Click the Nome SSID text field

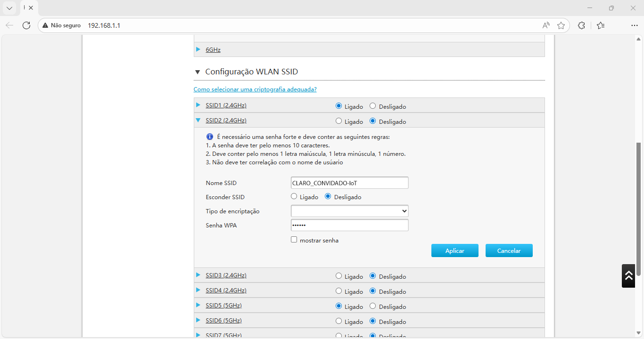(x=349, y=183)
